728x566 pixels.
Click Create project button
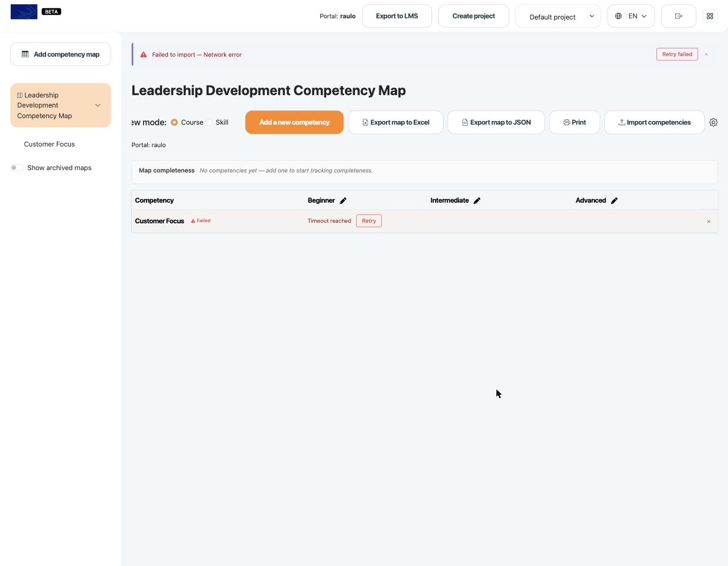474,16
